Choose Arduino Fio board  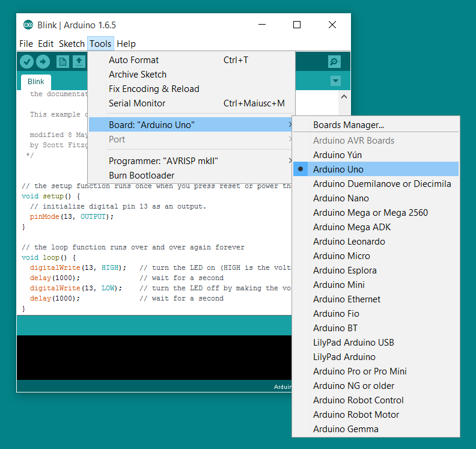click(376, 314)
